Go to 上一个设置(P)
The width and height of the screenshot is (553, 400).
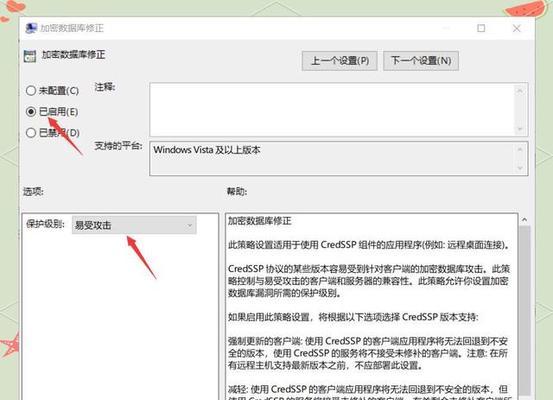pyautogui.click(x=340, y=61)
